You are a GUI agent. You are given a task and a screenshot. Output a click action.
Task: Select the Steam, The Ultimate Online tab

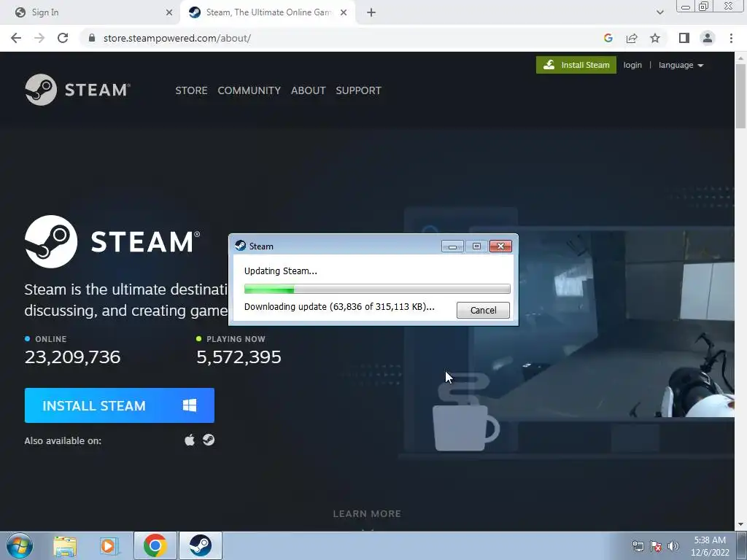pos(267,12)
